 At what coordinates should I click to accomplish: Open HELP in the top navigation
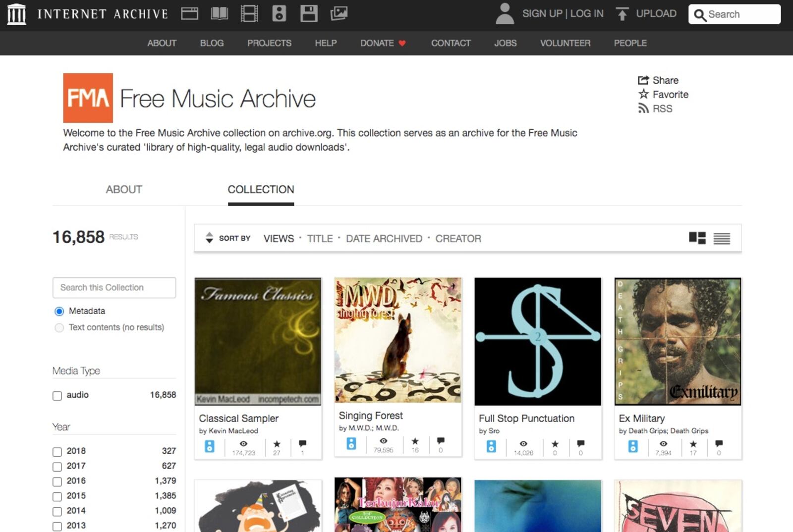coord(326,43)
